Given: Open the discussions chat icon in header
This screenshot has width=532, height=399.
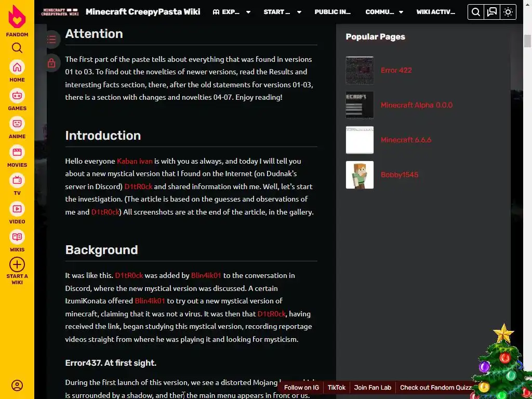Looking at the screenshot, I should (491, 12).
